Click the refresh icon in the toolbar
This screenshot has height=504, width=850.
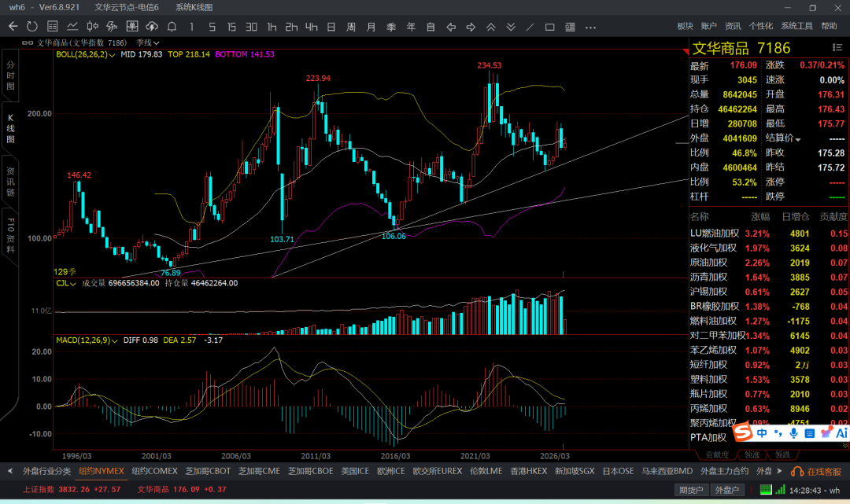[x=32, y=27]
